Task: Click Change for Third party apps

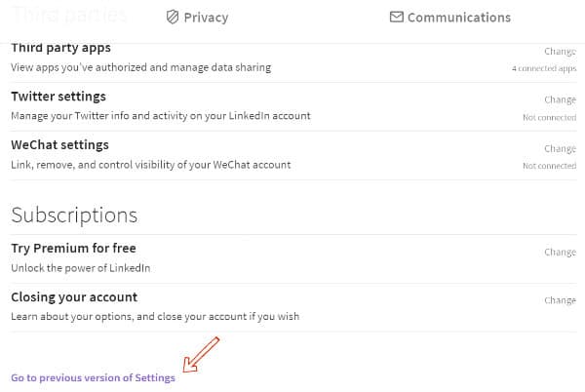Action: coord(560,51)
